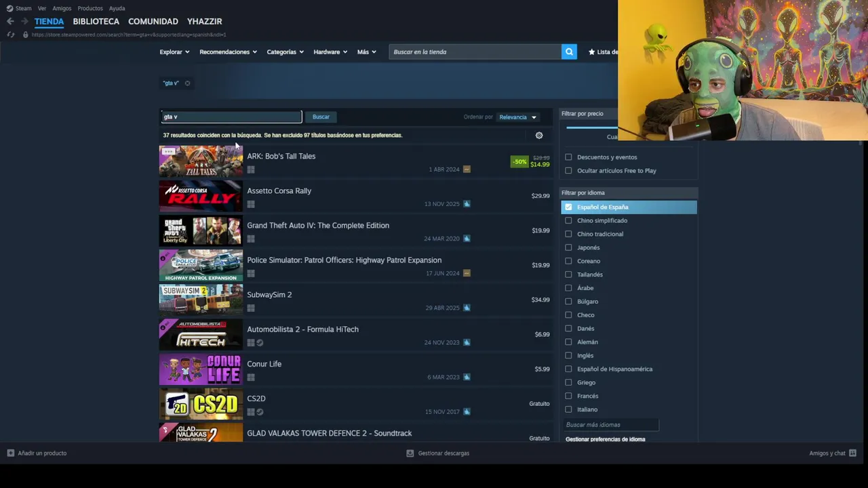868x488 pixels.
Task: Expand the Categorías dropdown
Action: click(x=285, y=52)
